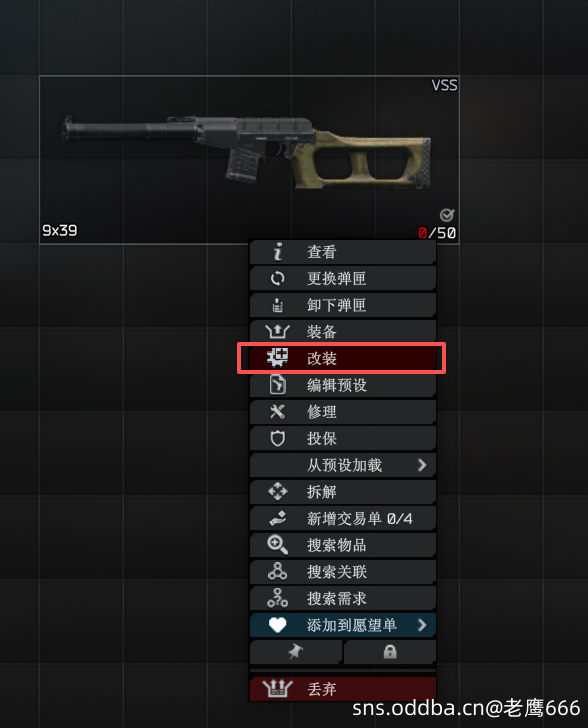This screenshot has height=728, width=588.
Task: Click 新增交易单 0/4 entry
Action: [x=343, y=518]
